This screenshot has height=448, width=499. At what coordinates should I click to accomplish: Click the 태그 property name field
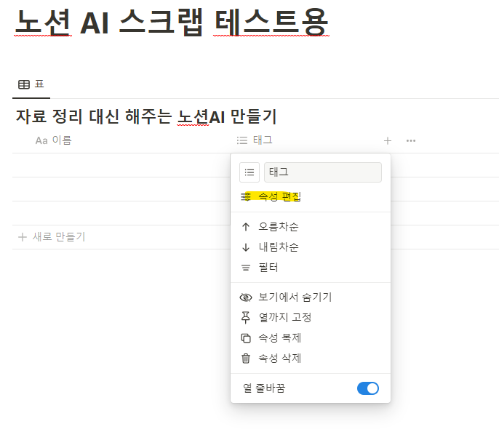pos(323,172)
